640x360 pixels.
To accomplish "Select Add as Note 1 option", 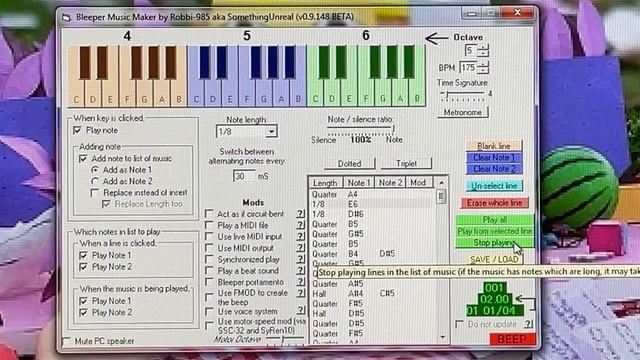I will 95,169.
